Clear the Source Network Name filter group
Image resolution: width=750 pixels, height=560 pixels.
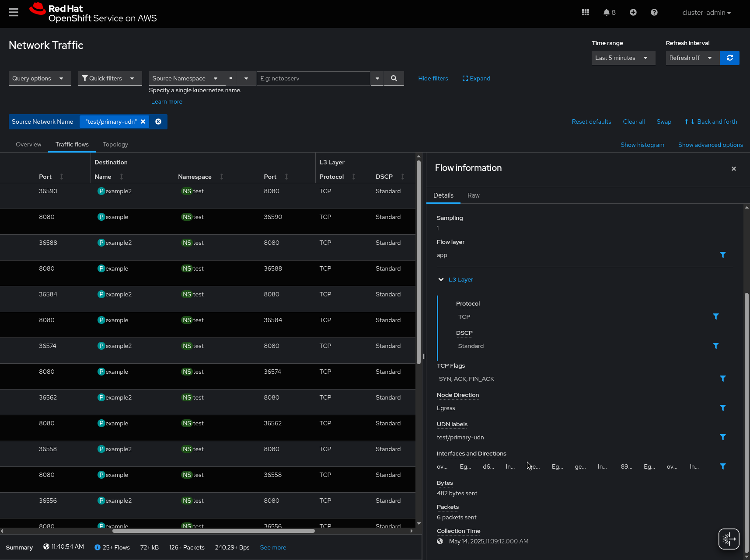158,122
